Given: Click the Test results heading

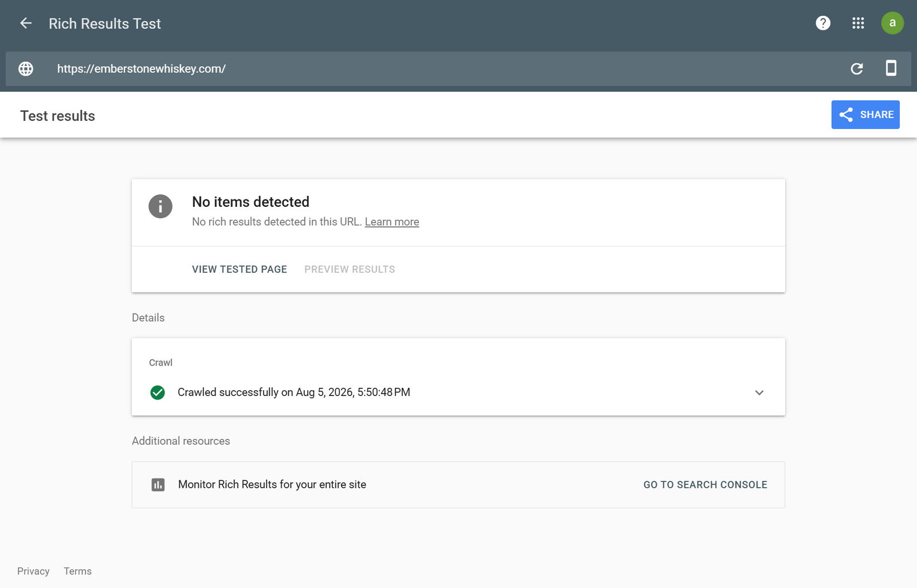Looking at the screenshot, I should pyautogui.click(x=58, y=116).
